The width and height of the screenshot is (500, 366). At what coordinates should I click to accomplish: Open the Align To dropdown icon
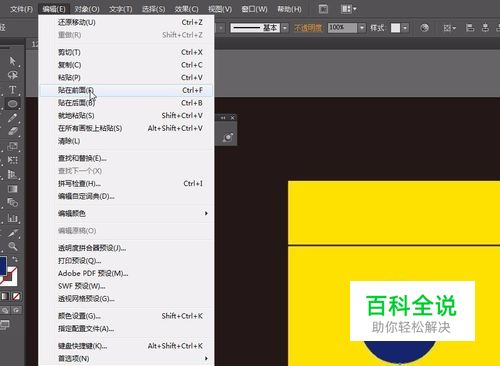click(449, 28)
